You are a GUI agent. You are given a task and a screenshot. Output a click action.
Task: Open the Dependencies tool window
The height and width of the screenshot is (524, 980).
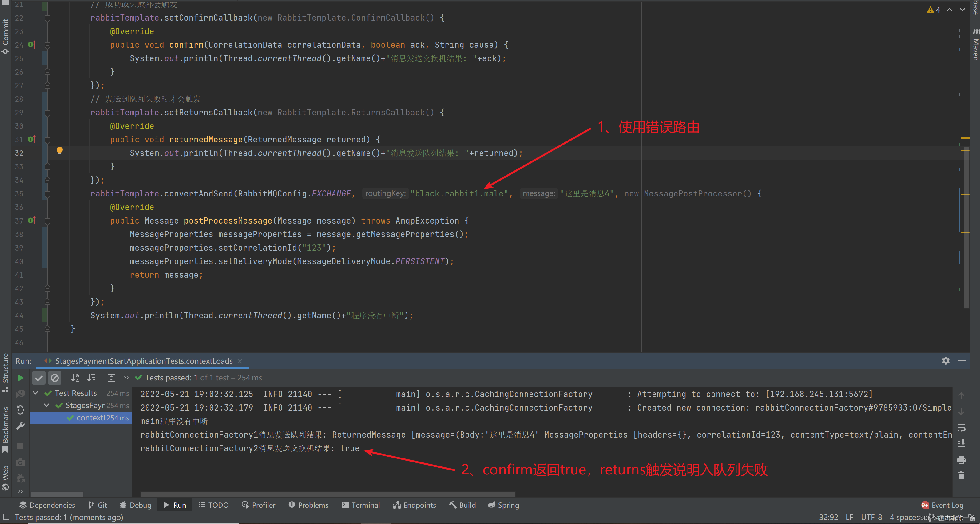coord(47,505)
